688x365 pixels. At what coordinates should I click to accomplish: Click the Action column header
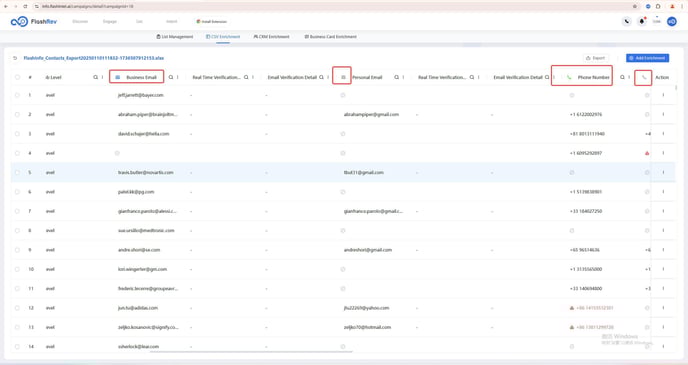click(662, 77)
